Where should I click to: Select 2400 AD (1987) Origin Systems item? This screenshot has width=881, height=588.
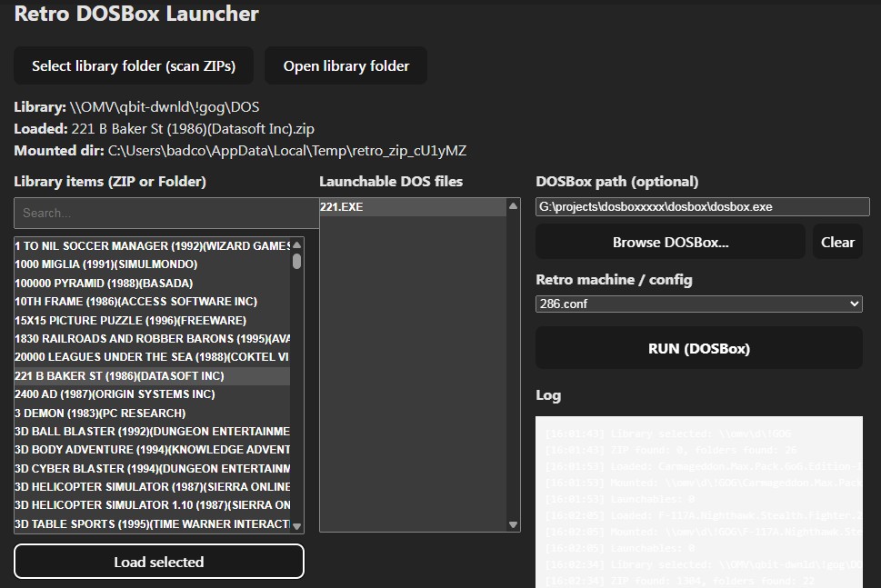(x=115, y=394)
